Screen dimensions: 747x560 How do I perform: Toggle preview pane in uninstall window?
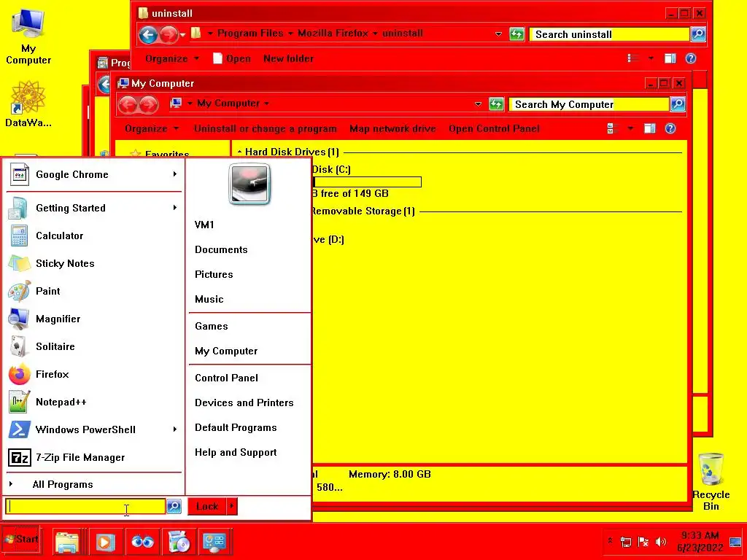[x=670, y=58]
